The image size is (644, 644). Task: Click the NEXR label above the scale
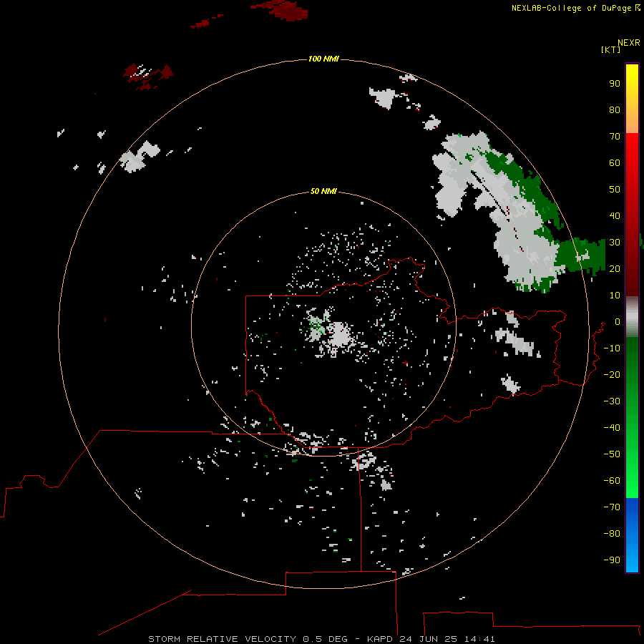629,43
